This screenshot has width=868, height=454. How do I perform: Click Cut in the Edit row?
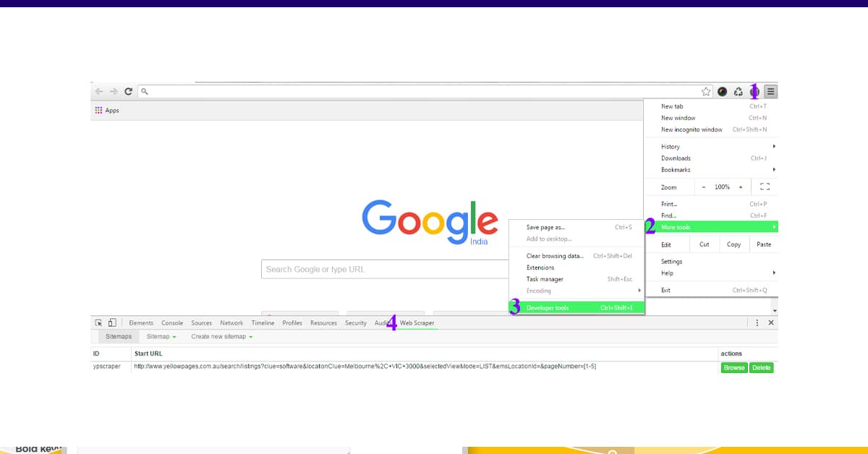[704, 244]
